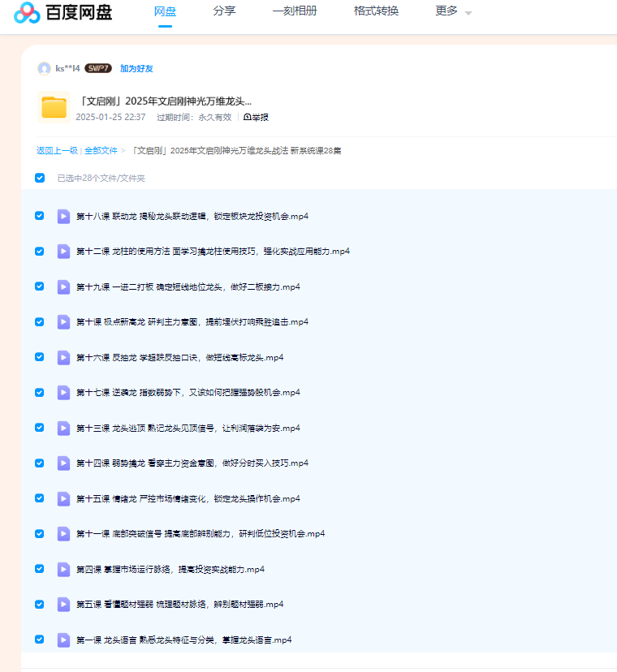Screen dimensions: 617x672
Task: Uncheck the 第十六课 反抽龙 checkbox
Action: (x=40, y=357)
